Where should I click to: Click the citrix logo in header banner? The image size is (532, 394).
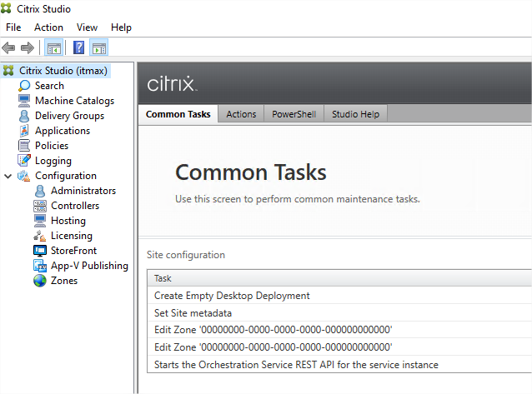[172, 84]
